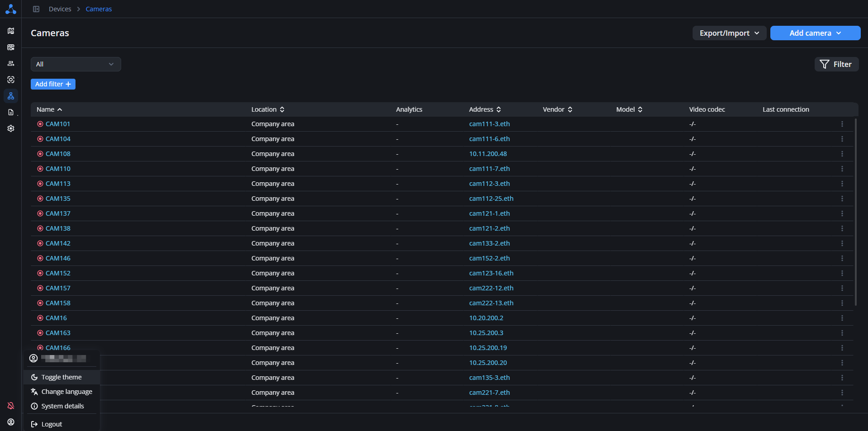Open the reports document icon in the sidebar
868x431 pixels.
tap(11, 112)
